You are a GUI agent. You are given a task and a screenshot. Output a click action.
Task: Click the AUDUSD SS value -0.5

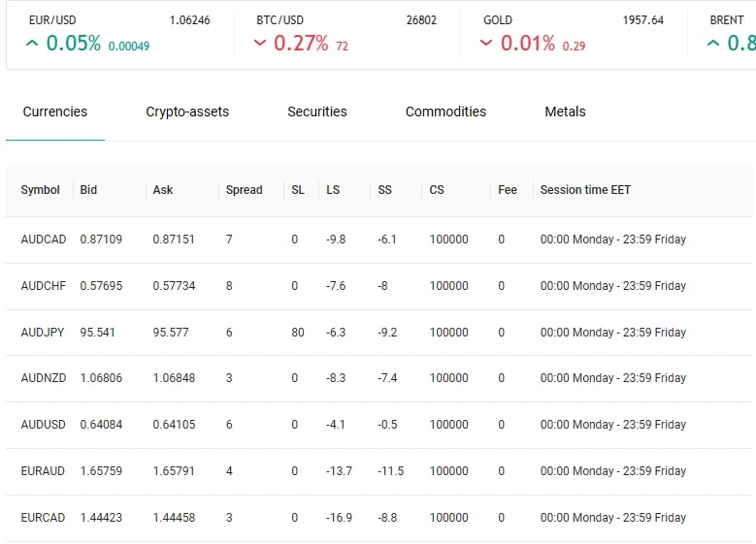point(387,425)
